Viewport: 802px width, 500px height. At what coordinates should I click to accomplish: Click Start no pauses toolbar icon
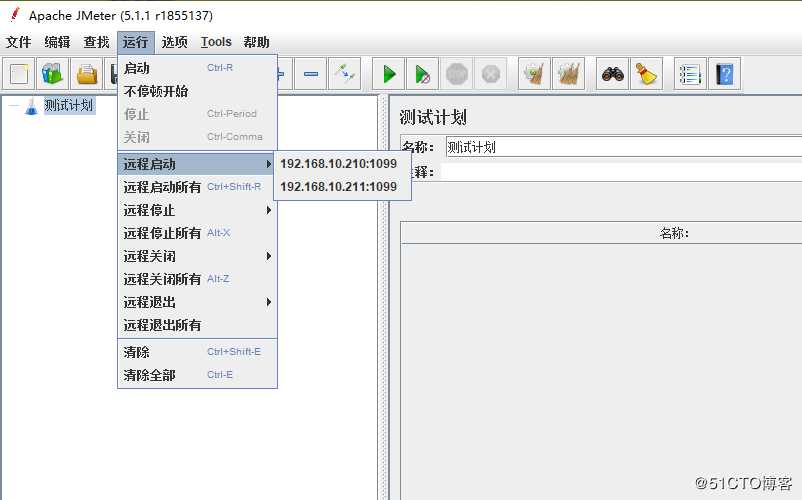pyautogui.click(x=422, y=74)
